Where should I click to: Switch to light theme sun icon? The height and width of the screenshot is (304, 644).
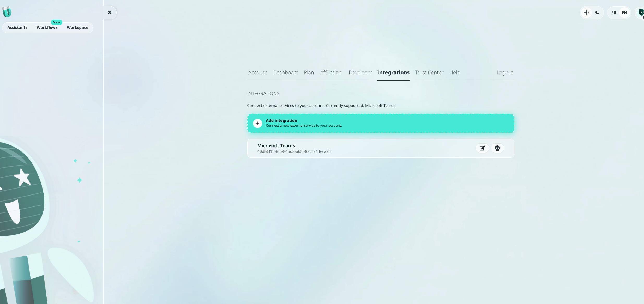click(586, 13)
